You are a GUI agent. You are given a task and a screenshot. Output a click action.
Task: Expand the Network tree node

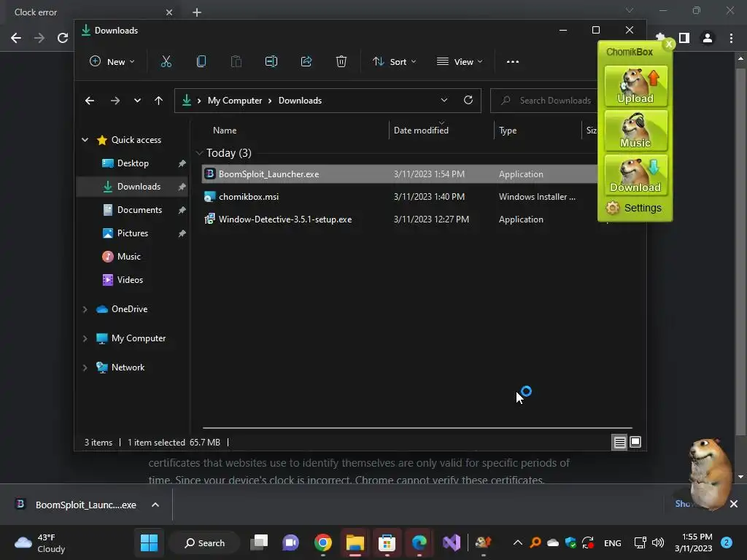pos(85,367)
